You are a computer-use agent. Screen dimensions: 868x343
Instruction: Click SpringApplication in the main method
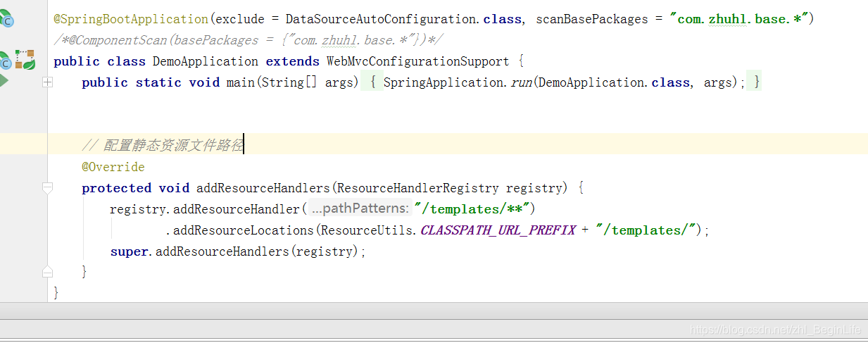pos(445,82)
